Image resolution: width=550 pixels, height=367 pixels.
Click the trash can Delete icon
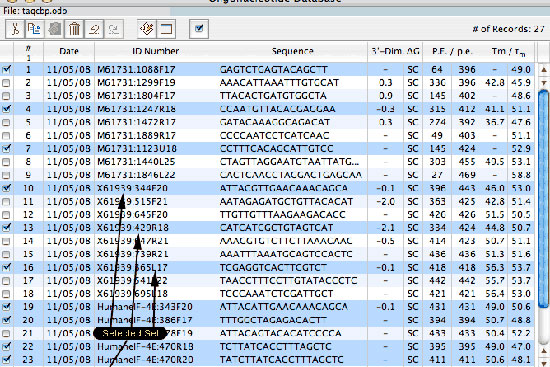[x=74, y=29]
